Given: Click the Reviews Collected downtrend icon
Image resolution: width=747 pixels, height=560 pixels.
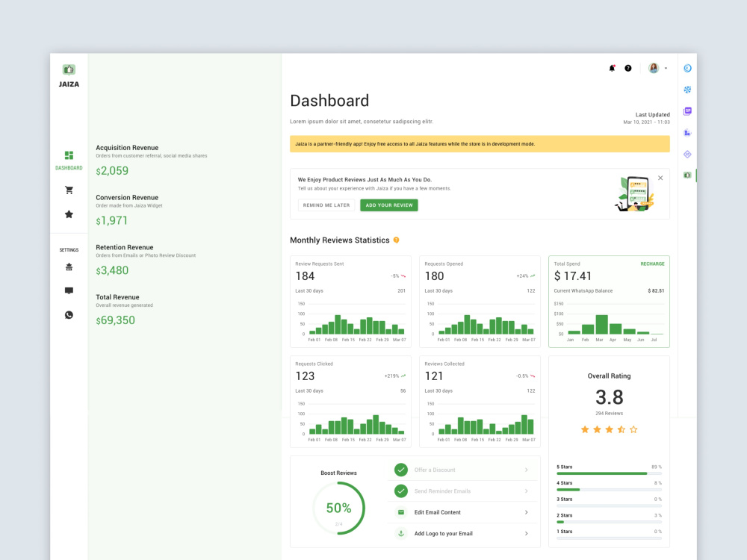Looking at the screenshot, I should [533, 376].
